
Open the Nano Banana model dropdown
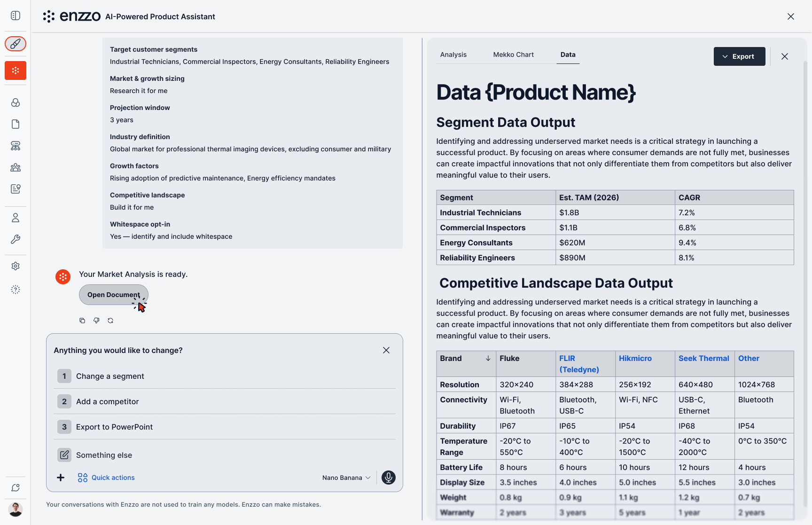tap(346, 478)
